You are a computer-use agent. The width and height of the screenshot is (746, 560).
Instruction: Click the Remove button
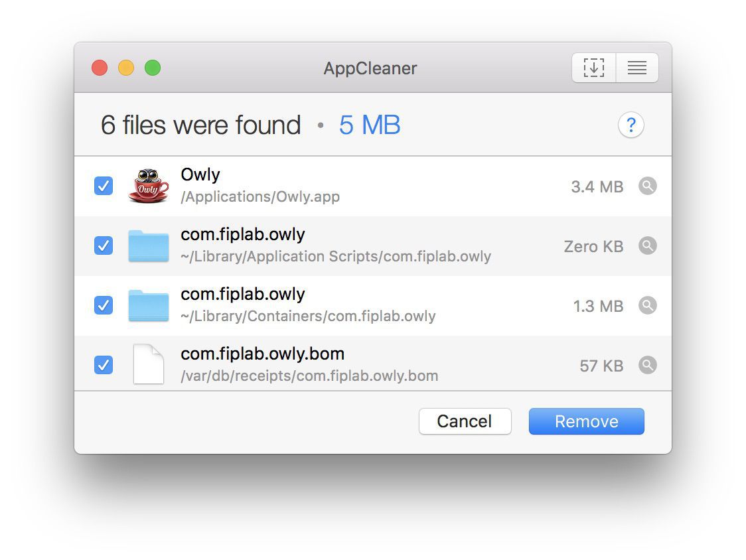(586, 421)
